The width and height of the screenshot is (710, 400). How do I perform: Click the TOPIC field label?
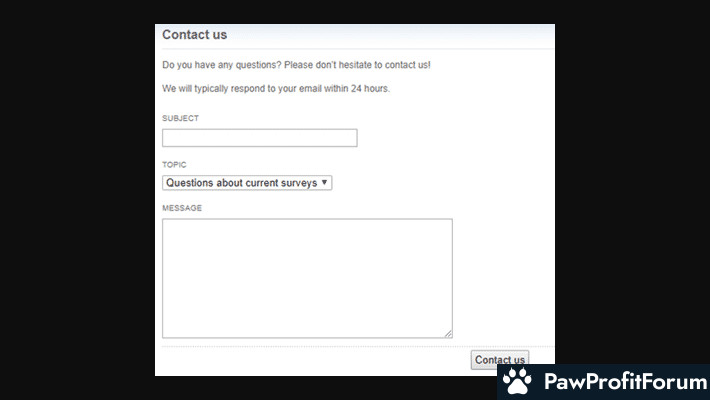click(174, 165)
